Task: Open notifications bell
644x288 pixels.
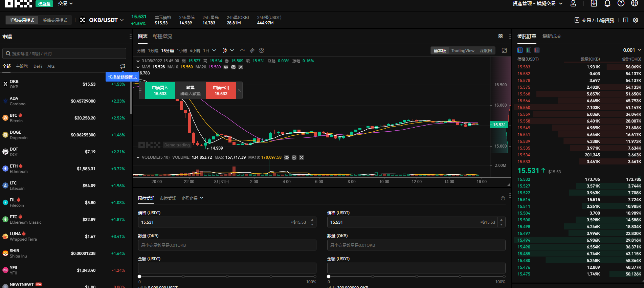Action: 607,3
